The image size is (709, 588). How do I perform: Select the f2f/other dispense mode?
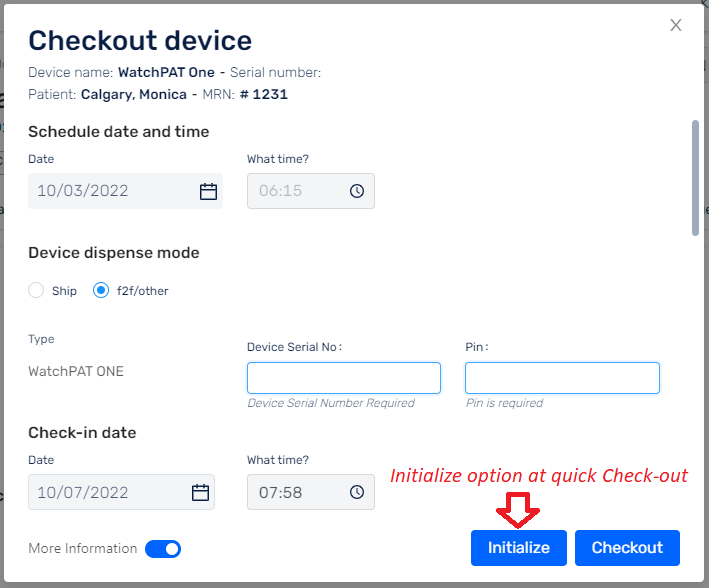(101, 290)
